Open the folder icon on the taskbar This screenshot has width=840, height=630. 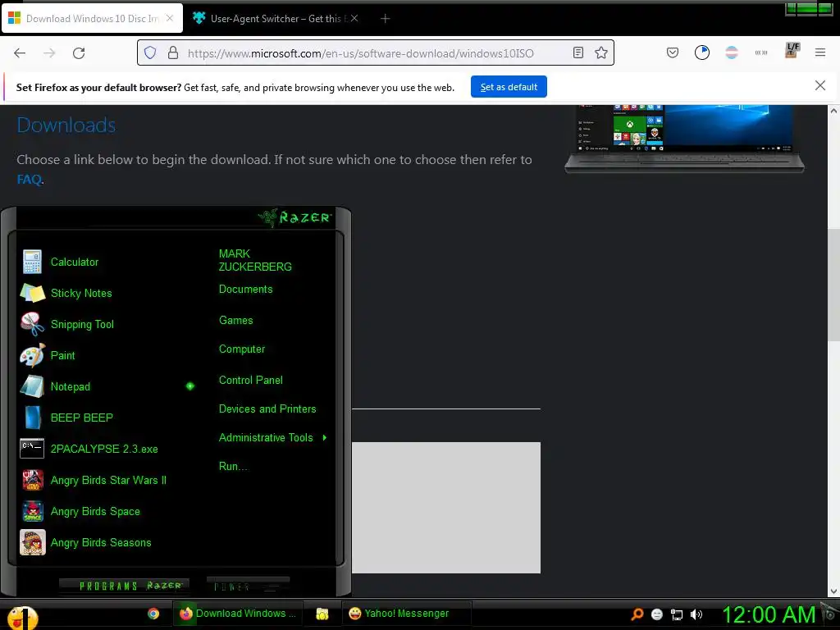pyautogui.click(x=322, y=614)
